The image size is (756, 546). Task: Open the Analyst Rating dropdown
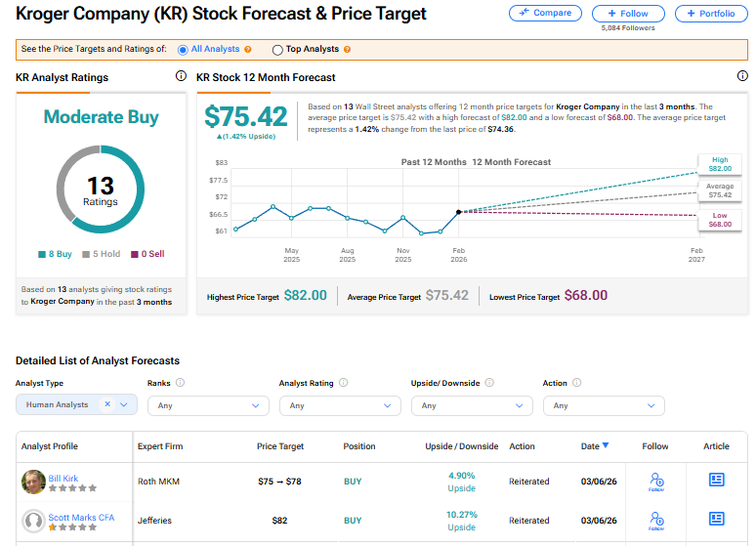coord(340,405)
